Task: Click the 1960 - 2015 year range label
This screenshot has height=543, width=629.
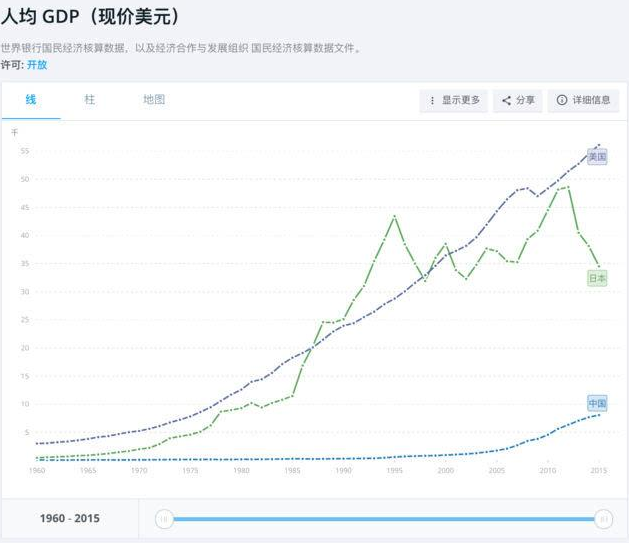Action: pyautogui.click(x=69, y=518)
